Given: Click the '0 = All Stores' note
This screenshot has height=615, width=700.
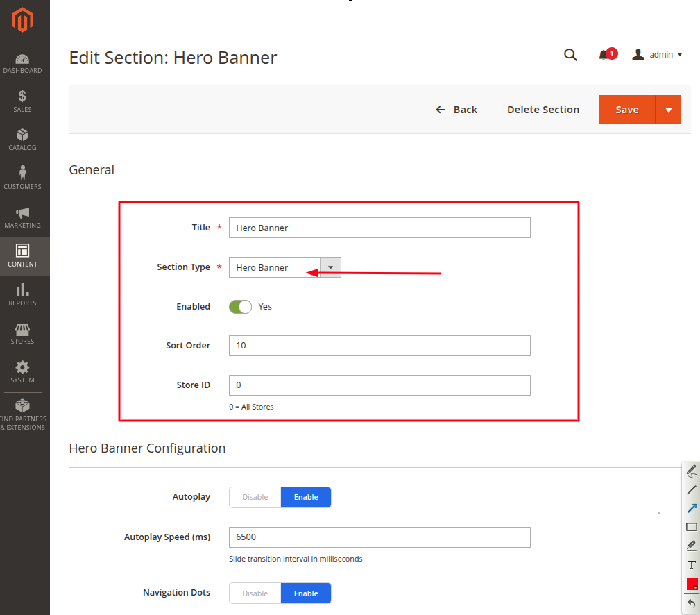Looking at the screenshot, I should coord(251,407).
